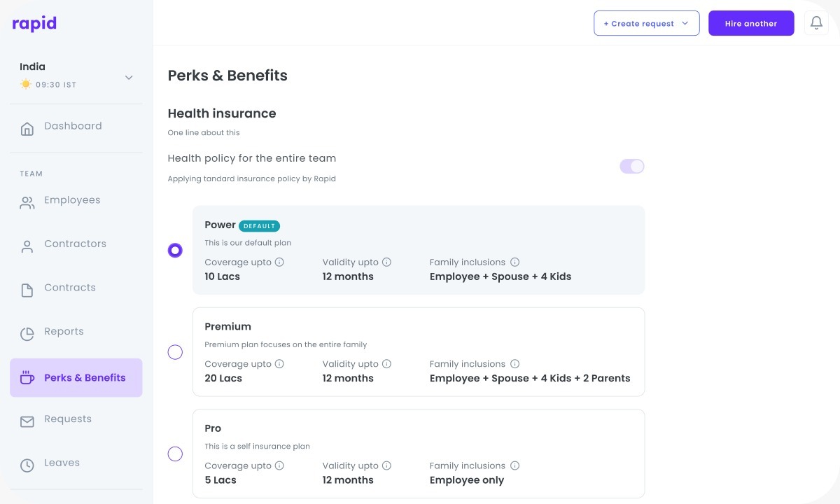
Task: Click the Dashboard home icon
Action: pyautogui.click(x=27, y=129)
